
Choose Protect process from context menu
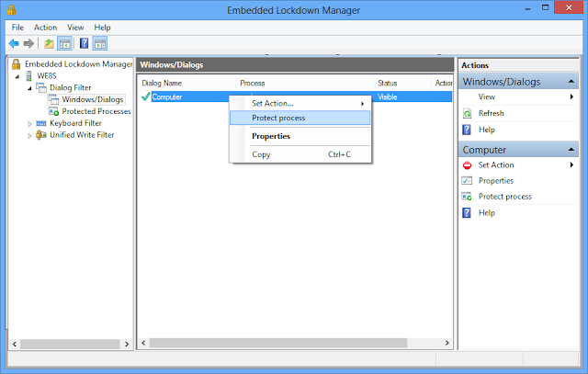(300, 118)
